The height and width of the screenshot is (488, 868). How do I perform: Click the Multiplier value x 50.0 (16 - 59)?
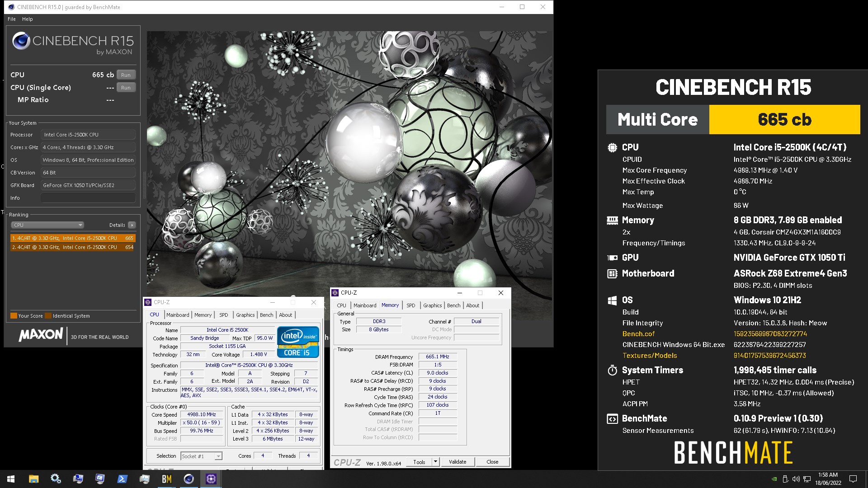[x=202, y=422]
